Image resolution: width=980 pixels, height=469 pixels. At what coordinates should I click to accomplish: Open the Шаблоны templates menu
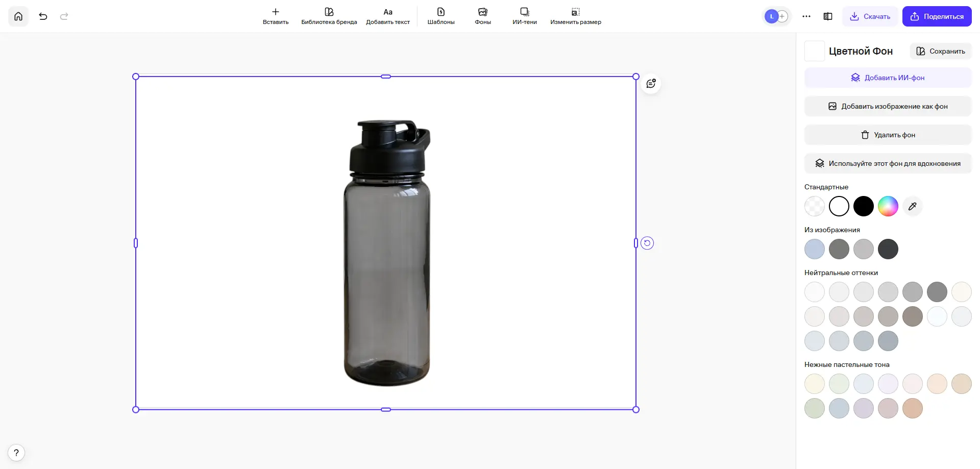click(441, 16)
